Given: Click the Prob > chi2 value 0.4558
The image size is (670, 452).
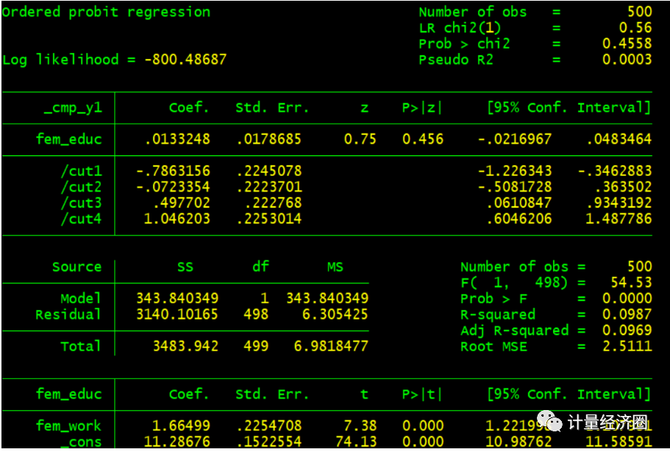Looking at the screenshot, I should [627, 44].
